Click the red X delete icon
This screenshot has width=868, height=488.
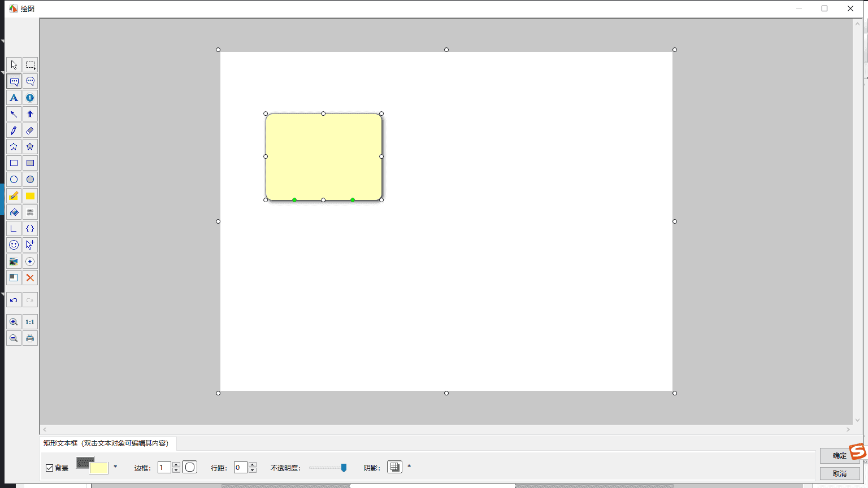(x=30, y=278)
